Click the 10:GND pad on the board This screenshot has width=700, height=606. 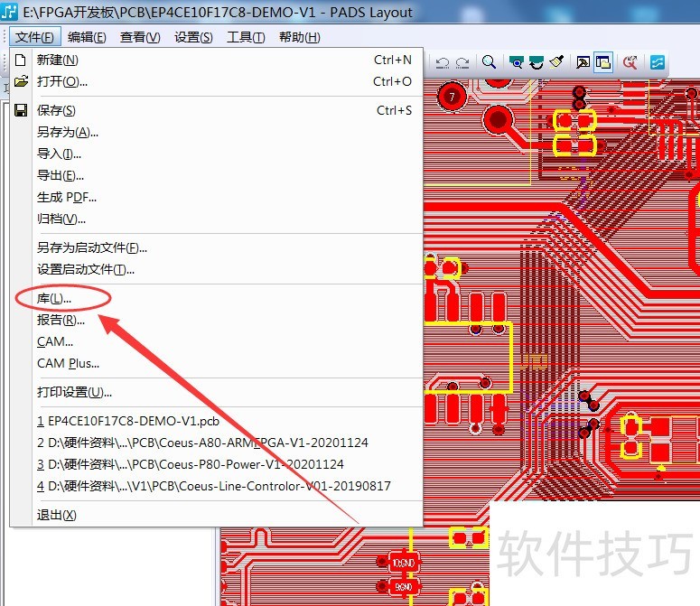pos(404,563)
